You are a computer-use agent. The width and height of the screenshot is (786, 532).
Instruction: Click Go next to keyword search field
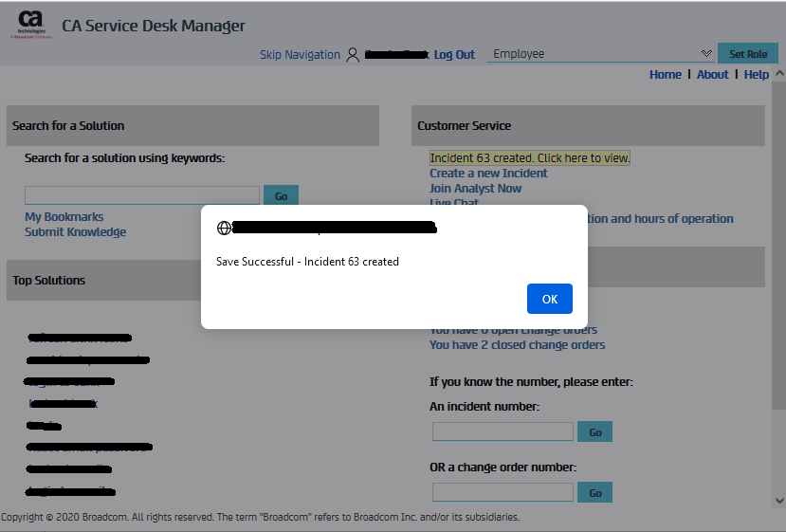point(281,196)
